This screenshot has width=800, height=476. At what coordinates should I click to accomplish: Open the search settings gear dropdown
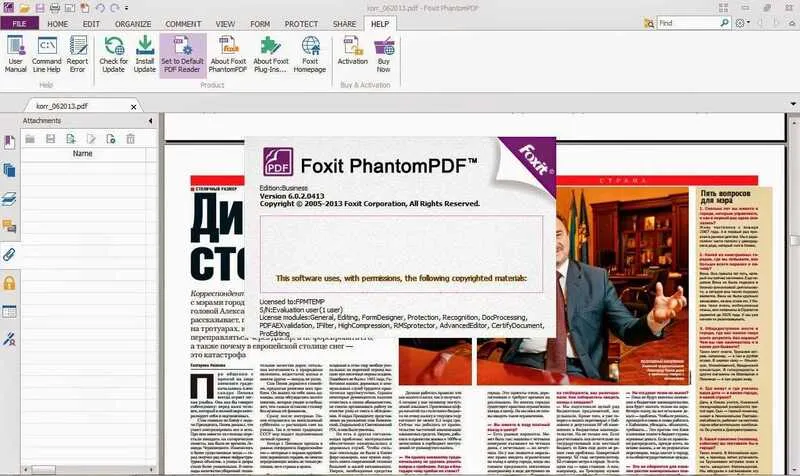tap(742, 23)
